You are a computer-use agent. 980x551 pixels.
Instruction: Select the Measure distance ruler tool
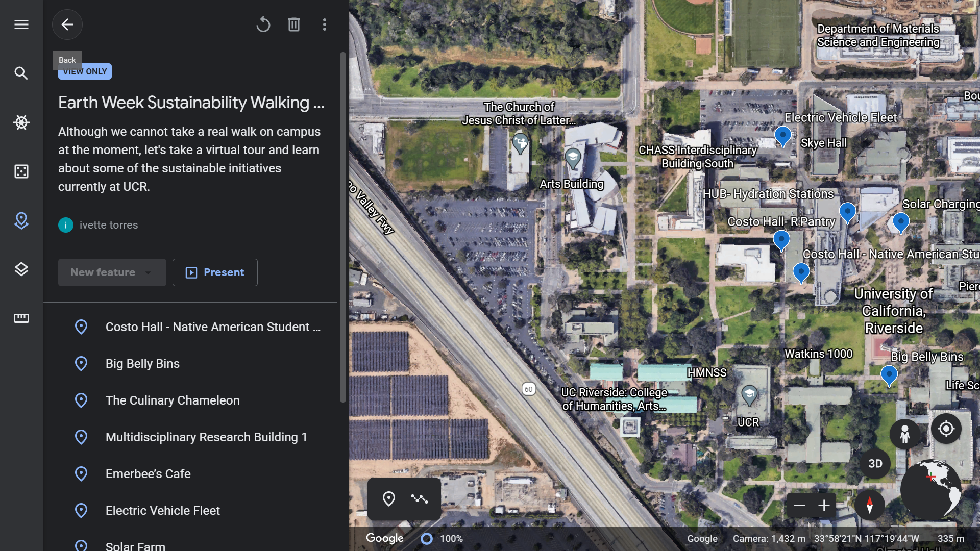pos(21,318)
